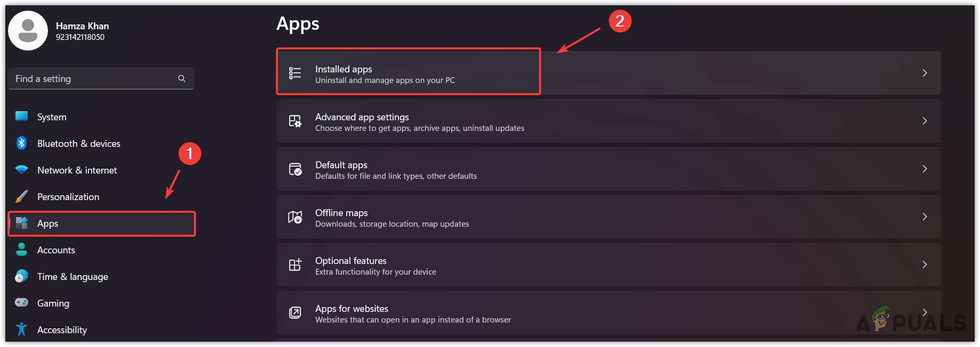The width and height of the screenshot is (980, 347).
Task: Go to Personalization settings
Action: (68, 197)
